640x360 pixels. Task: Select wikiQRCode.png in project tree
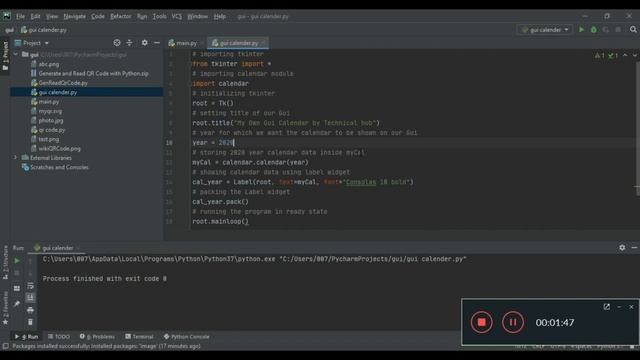(59, 149)
